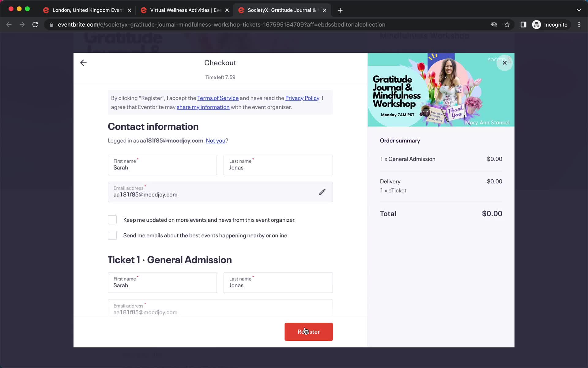Click the SocietyX Gratitude Journal tab

pyautogui.click(x=281, y=10)
